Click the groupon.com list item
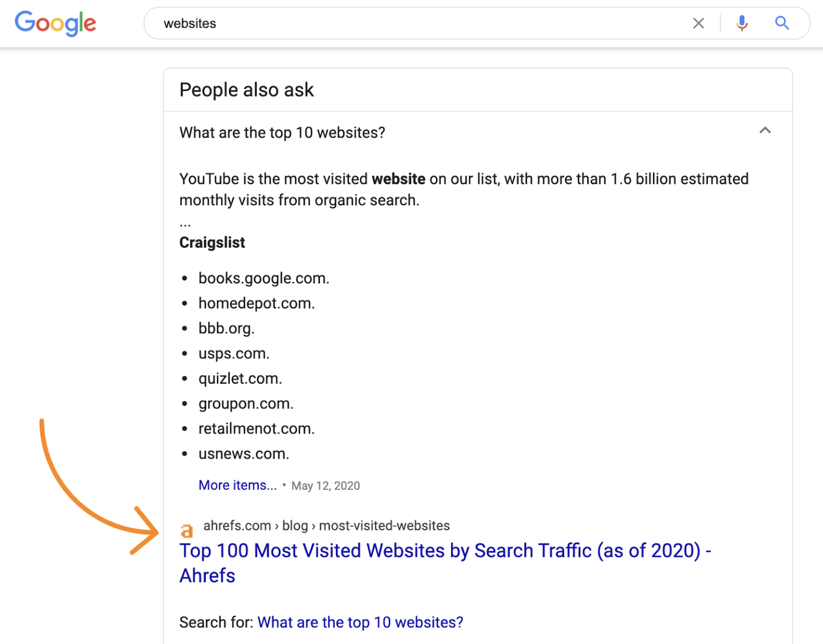Image resolution: width=823 pixels, height=644 pixels. (246, 403)
